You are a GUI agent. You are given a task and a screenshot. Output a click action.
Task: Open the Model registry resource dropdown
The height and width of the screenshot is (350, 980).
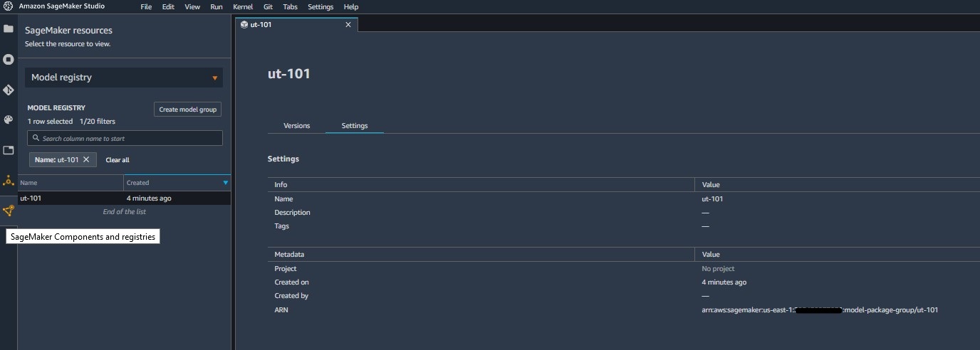[124, 78]
